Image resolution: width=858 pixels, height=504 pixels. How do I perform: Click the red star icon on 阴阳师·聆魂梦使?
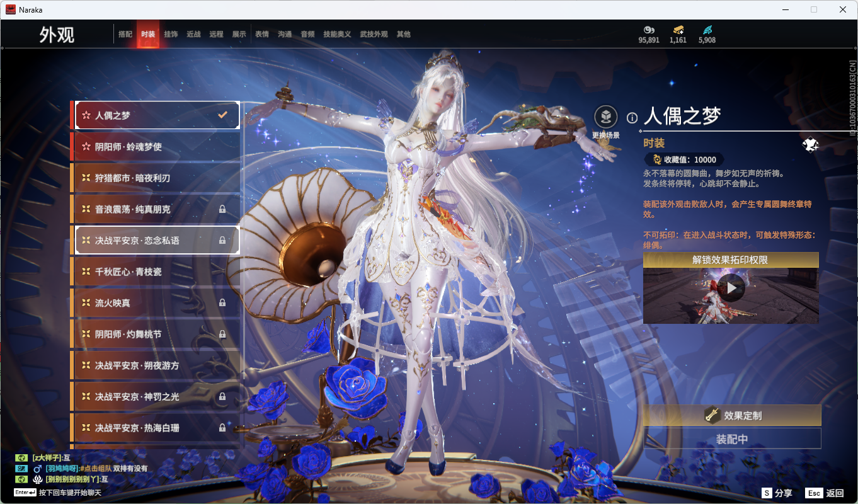[x=86, y=147]
